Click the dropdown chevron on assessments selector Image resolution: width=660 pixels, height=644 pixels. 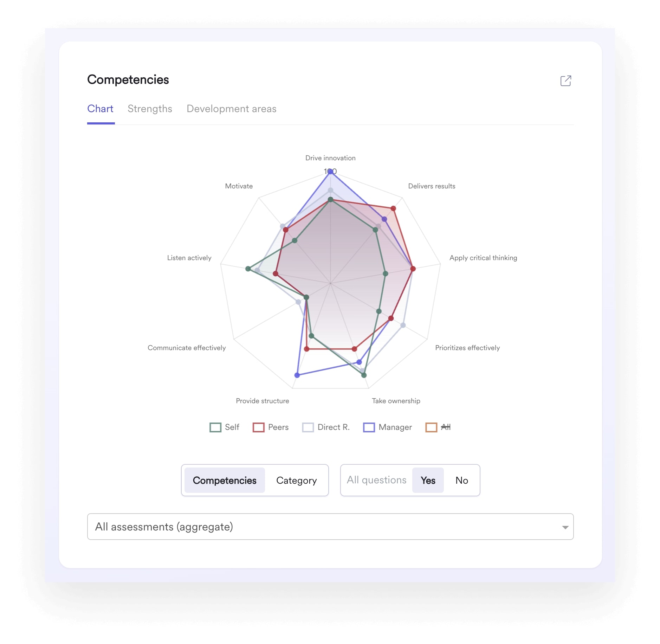pyautogui.click(x=565, y=526)
